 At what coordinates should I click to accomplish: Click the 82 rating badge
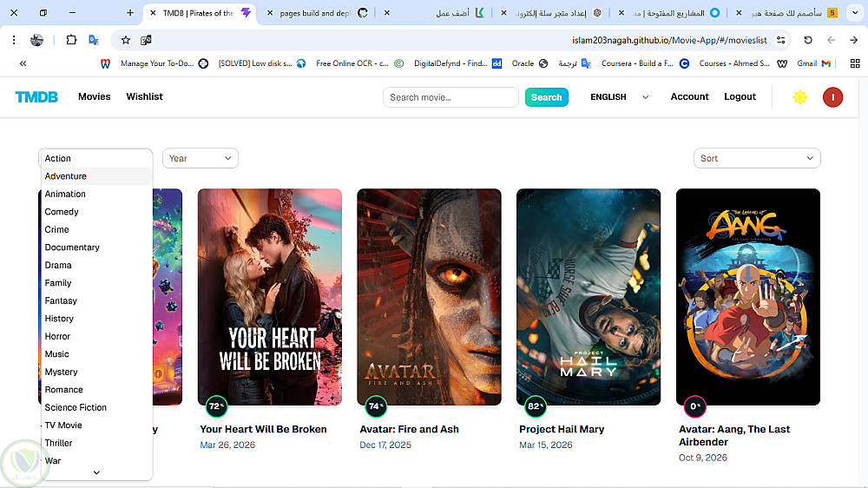[x=536, y=406]
